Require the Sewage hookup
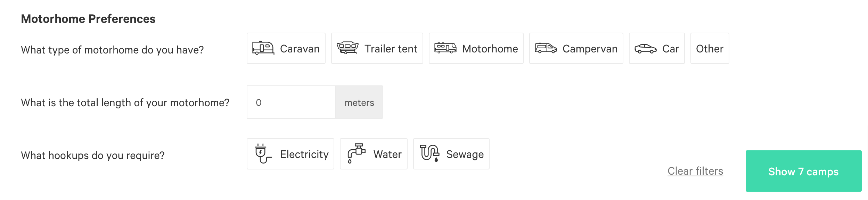 451,154
